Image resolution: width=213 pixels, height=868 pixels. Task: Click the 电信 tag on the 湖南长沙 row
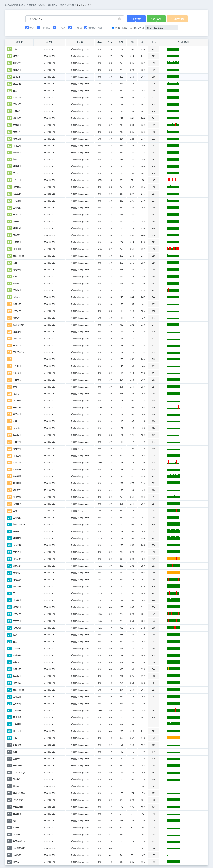pos(10,56)
